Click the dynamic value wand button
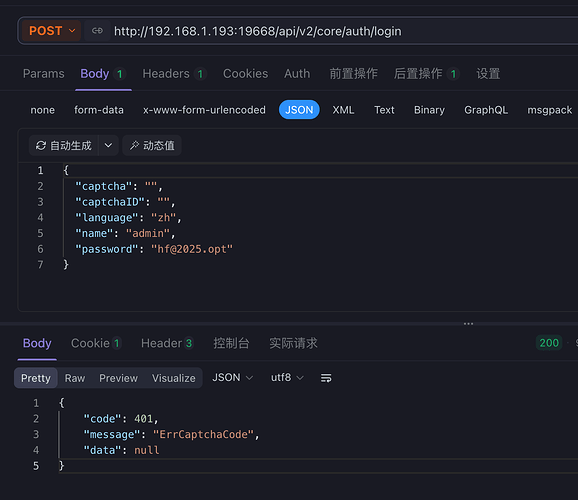Viewport: 578px width, 500px height. [152, 146]
